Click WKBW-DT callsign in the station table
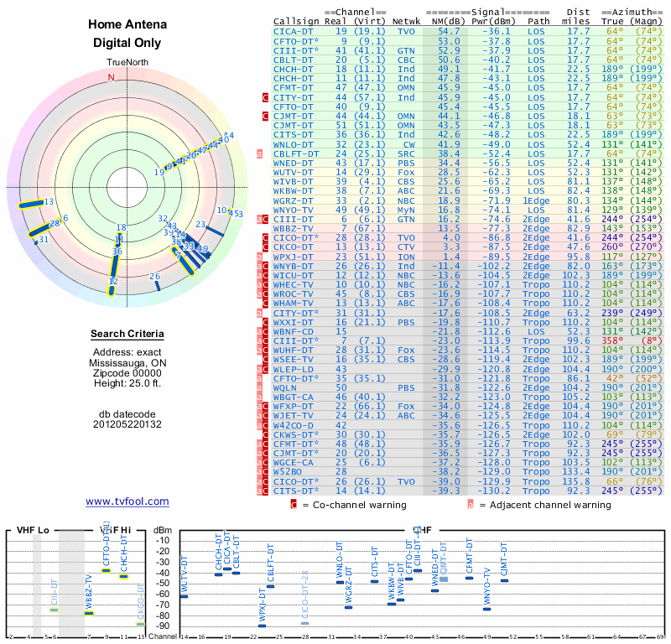671x644 pixels. pos(293,191)
